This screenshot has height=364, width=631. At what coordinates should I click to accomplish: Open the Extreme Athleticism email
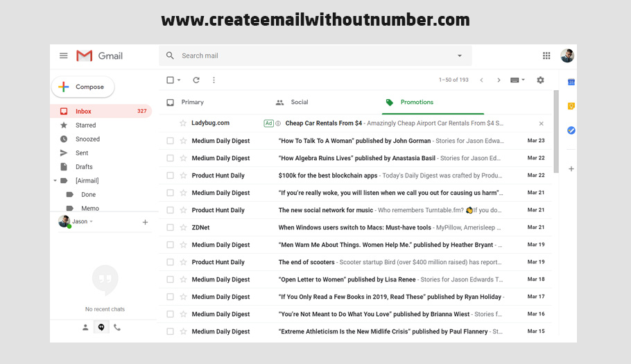pos(356,331)
